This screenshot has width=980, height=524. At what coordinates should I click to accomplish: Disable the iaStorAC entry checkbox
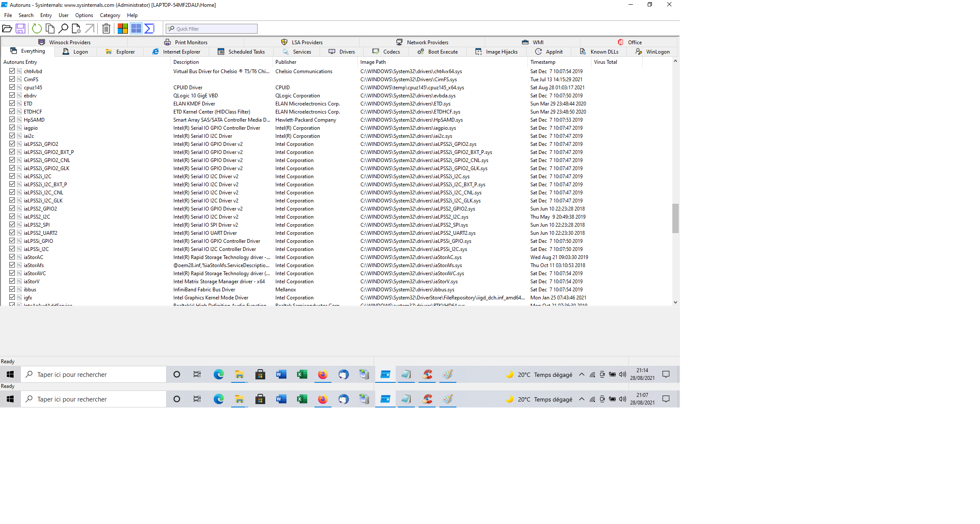click(12, 257)
